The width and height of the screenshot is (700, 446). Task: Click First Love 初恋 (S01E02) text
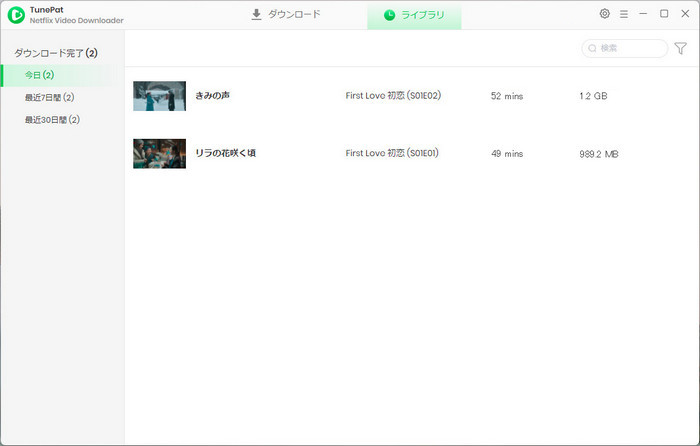point(393,96)
